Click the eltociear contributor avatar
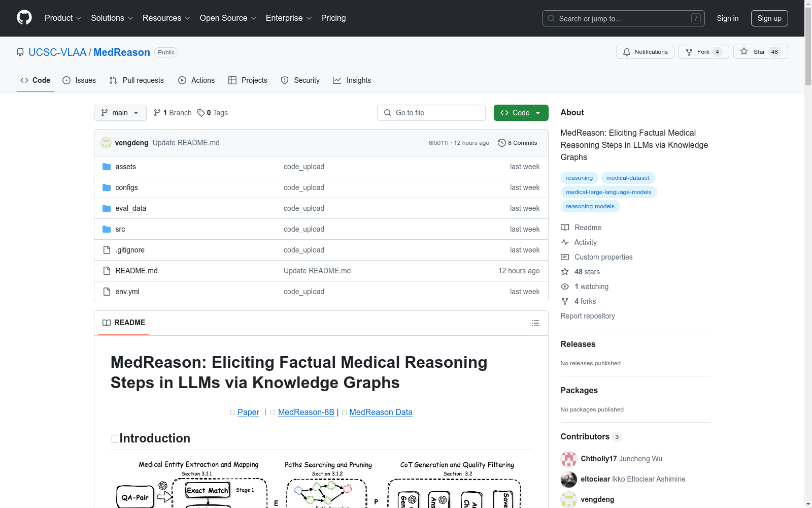This screenshot has width=812, height=508. 569,479
